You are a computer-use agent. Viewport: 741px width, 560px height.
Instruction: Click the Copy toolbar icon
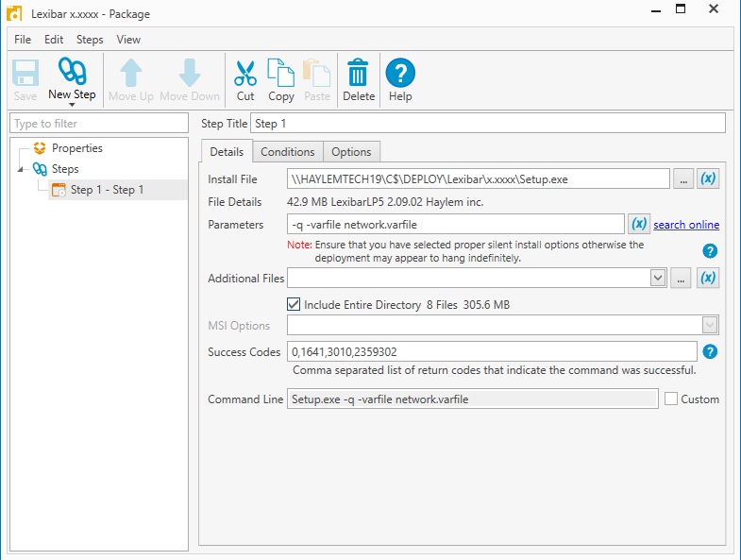[x=281, y=74]
